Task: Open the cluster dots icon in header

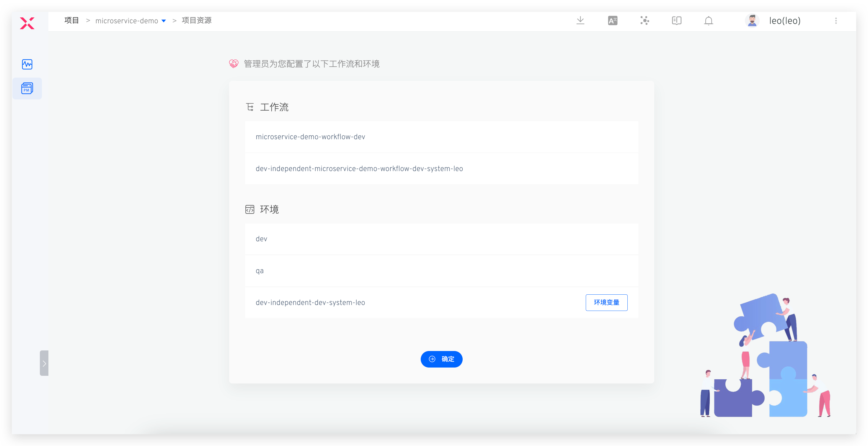Action: pyautogui.click(x=645, y=21)
